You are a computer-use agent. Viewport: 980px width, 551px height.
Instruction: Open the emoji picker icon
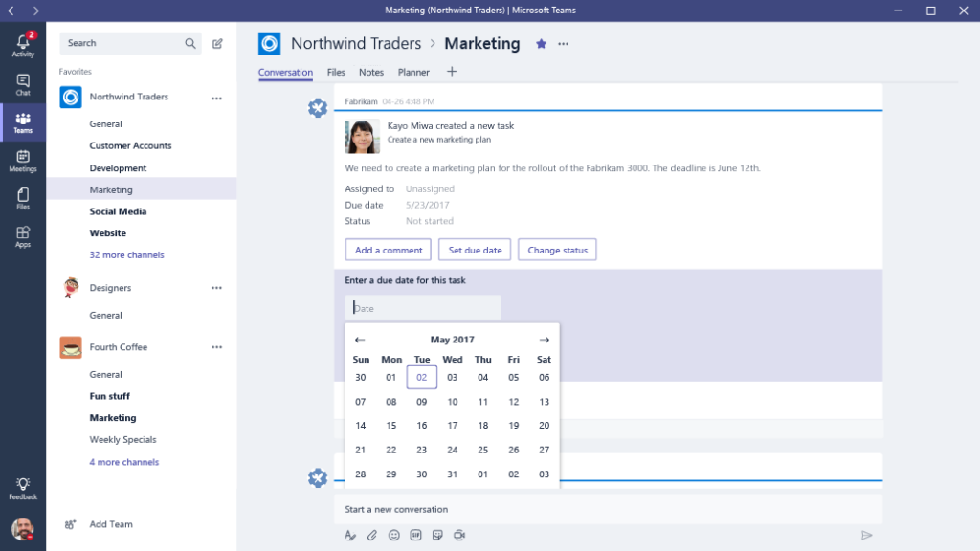(393, 536)
